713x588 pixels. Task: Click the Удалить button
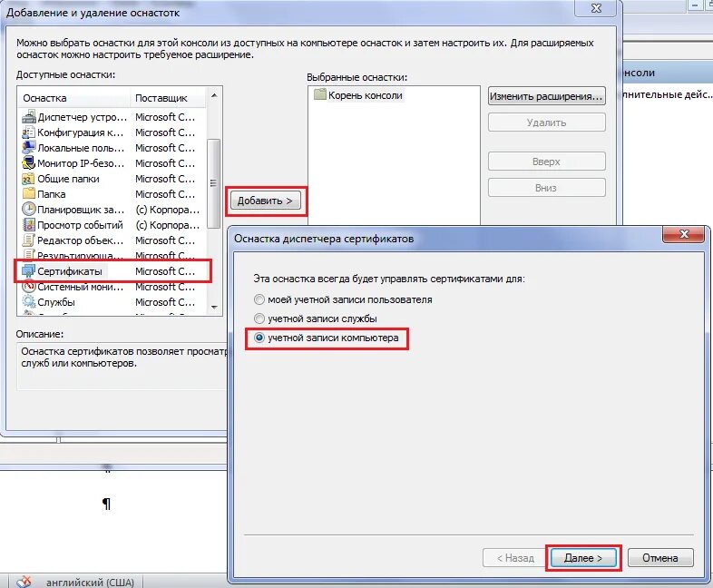[x=547, y=122]
